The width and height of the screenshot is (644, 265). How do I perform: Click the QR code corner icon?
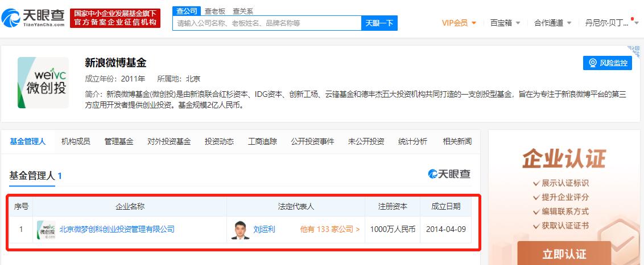[634, 52]
